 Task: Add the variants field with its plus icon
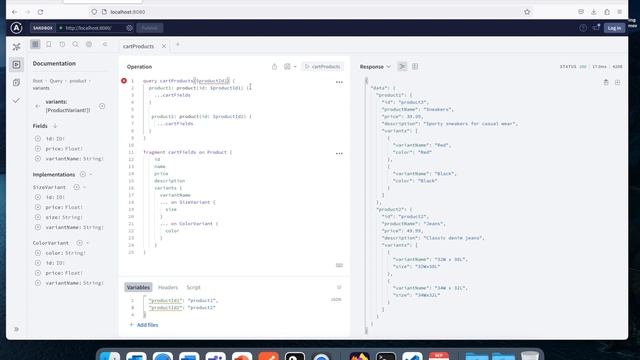tap(102, 106)
